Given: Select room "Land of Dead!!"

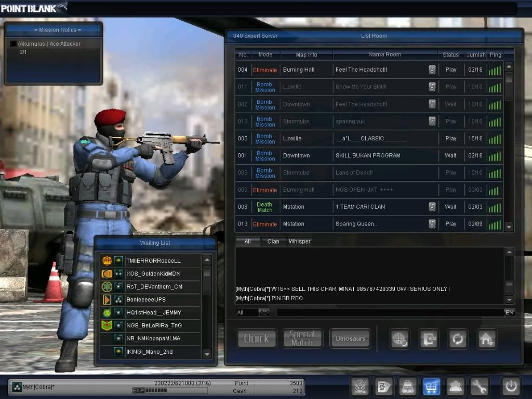Looking at the screenshot, I should 369,172.
